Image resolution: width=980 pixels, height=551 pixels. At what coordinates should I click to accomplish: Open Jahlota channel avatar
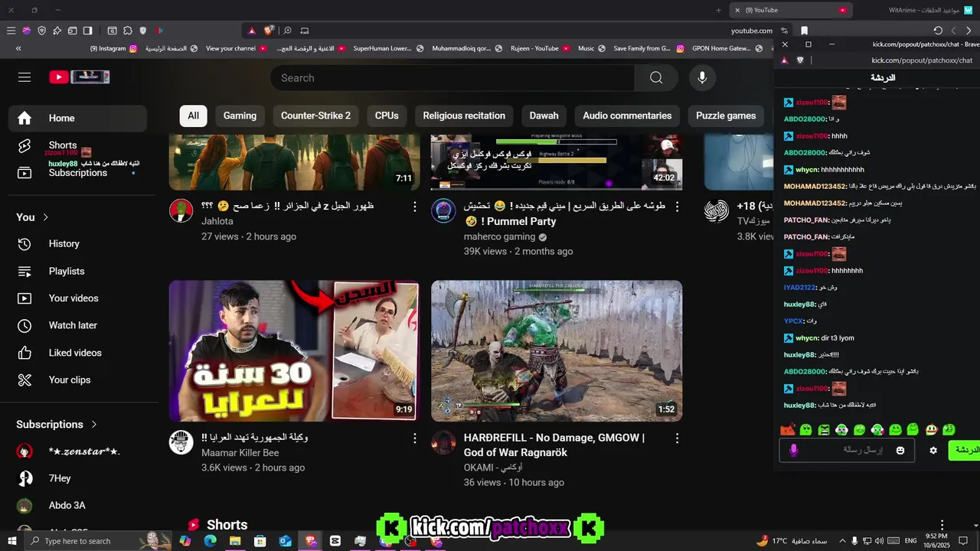tap(181, 210)
